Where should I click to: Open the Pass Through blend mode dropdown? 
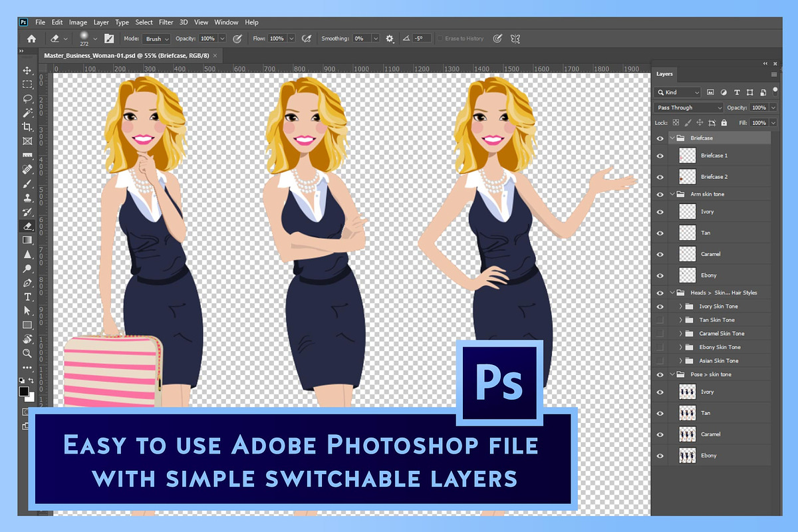tap(688, 108)
